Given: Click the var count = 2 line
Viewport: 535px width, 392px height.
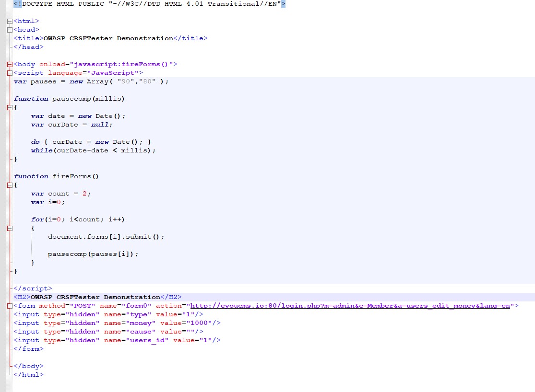Looking at the screenshot, I should point(61,194).
